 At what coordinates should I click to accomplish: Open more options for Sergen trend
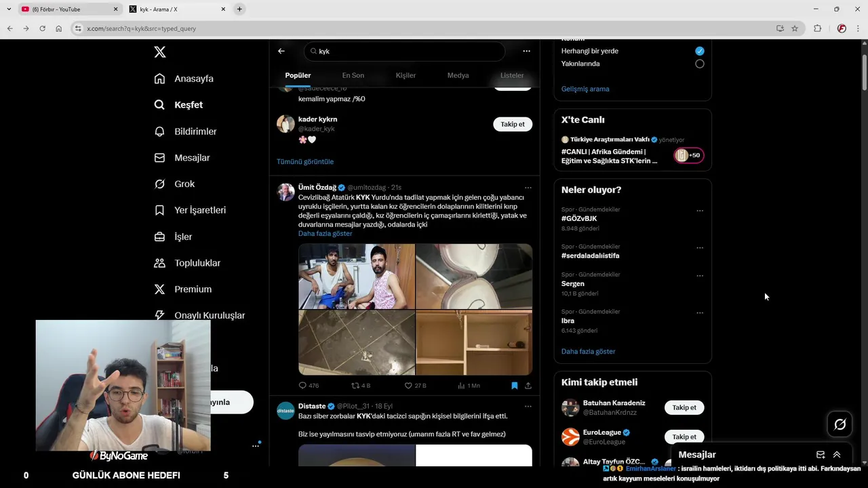[x=700, y=276]
